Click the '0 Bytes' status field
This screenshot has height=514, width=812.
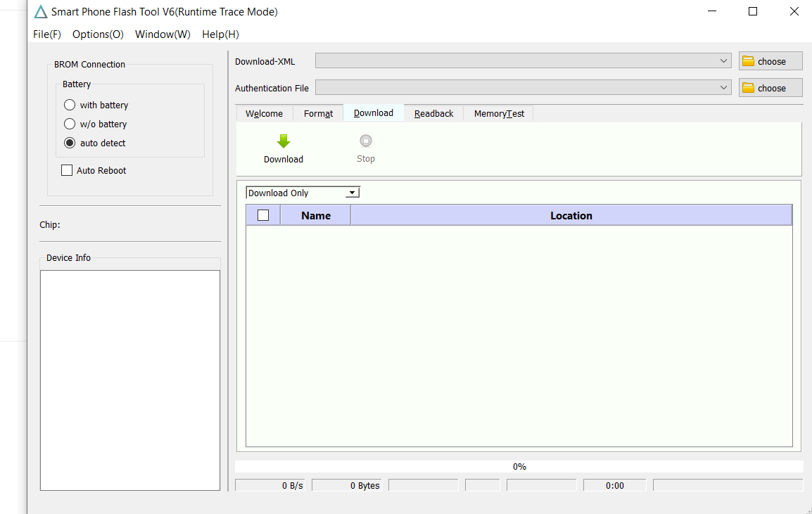[x=346, y=486]
